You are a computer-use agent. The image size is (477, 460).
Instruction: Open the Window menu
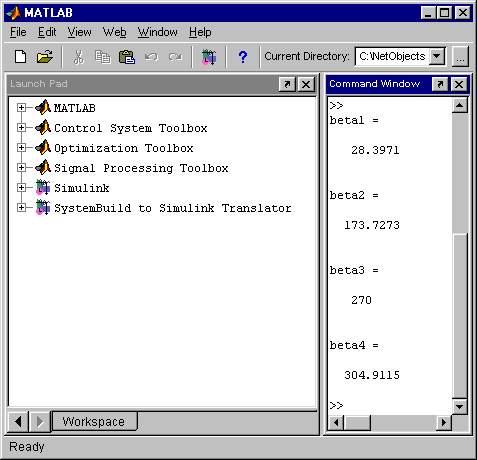point(158,32)
